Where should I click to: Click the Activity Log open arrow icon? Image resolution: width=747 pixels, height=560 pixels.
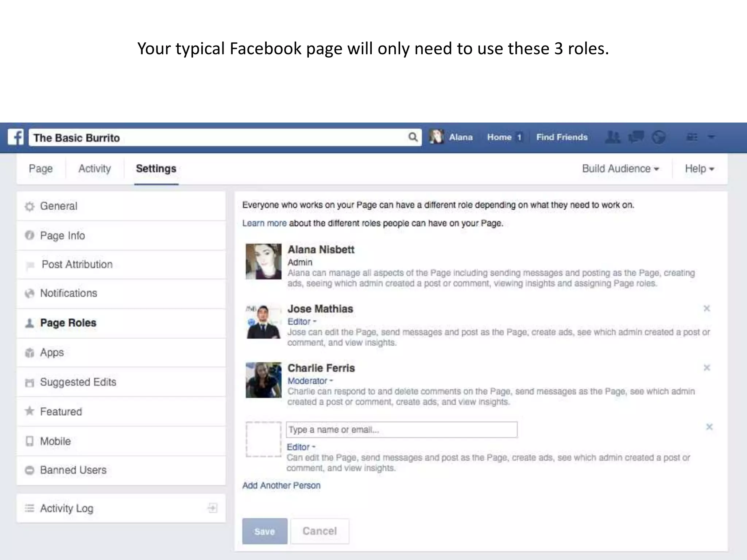tap(213, 508)
